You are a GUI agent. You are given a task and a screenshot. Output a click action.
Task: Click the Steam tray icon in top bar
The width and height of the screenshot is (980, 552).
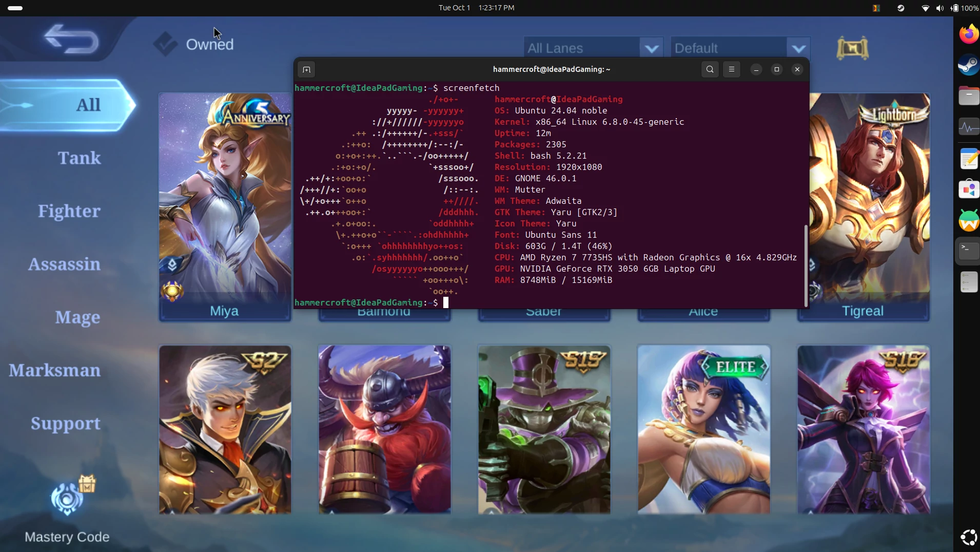(900, 8)
